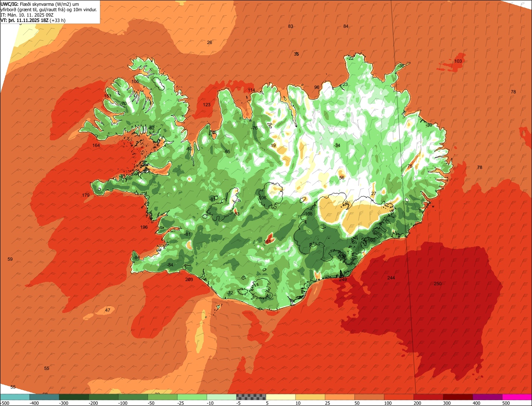Select the dark red 300 to 400 legend swatch
The height and width of the screenshot is (406, 532).
(x=457, y=397)
